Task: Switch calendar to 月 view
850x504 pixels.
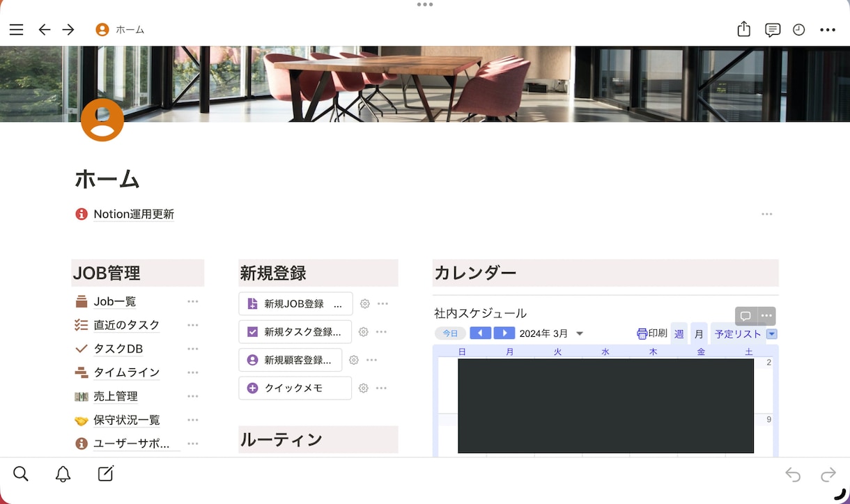Action: pyautogui.click(x=699, y=333)
